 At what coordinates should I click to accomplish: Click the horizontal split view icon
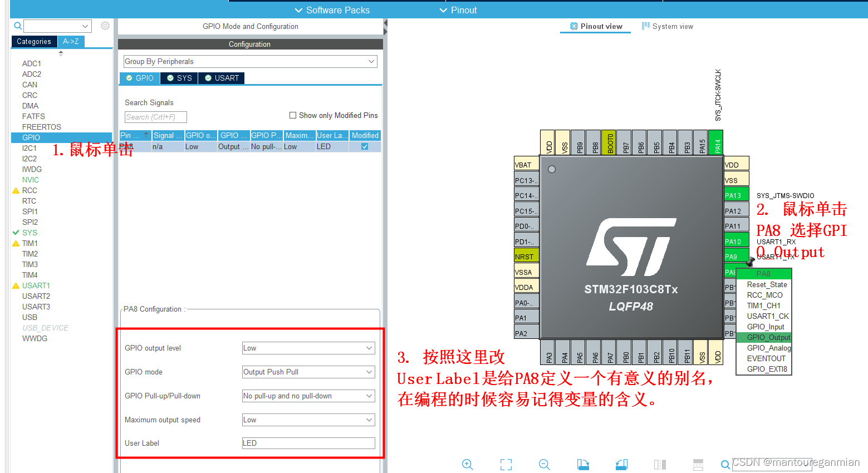coord(698,465)
